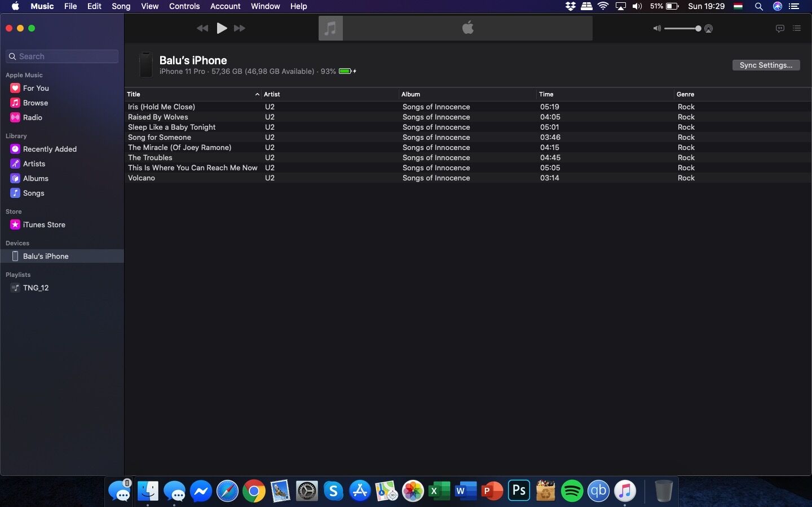
Task: Open Spotify from the Dock
Action: tap(572, 491)
